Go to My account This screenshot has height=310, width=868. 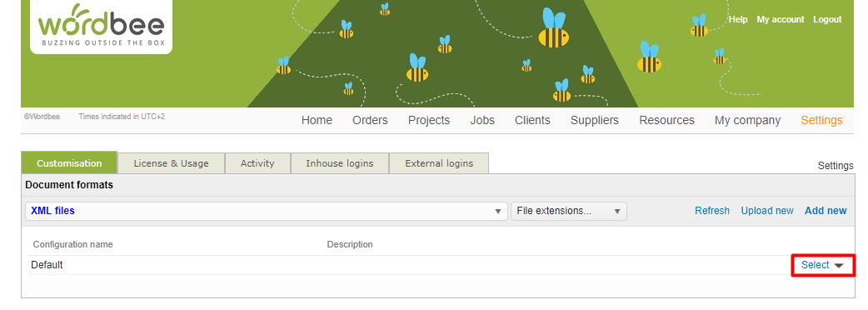[x=780, y=19]
